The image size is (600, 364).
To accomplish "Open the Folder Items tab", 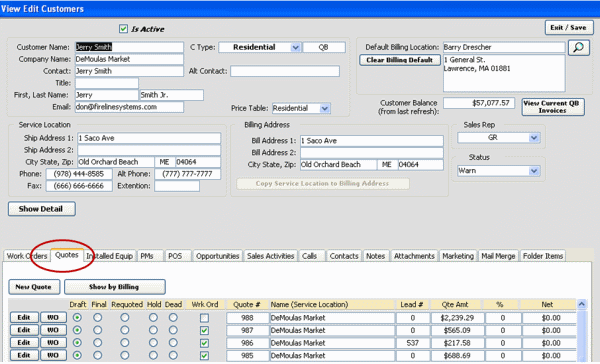I will click(543, 256).
